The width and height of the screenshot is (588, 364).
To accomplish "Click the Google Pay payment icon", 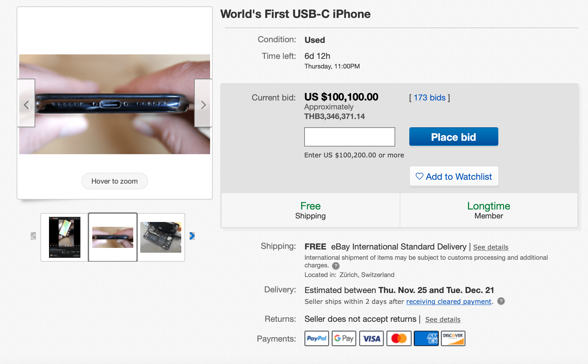I will tap(344, 338).
